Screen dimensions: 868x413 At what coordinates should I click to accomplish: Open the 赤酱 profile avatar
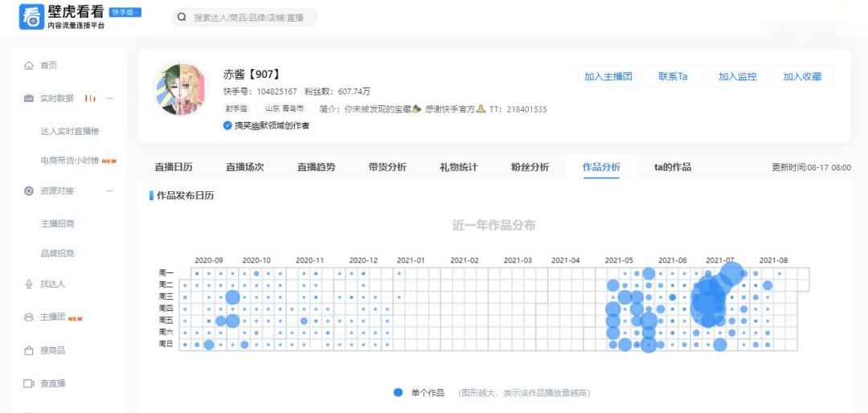coord(179,89)
